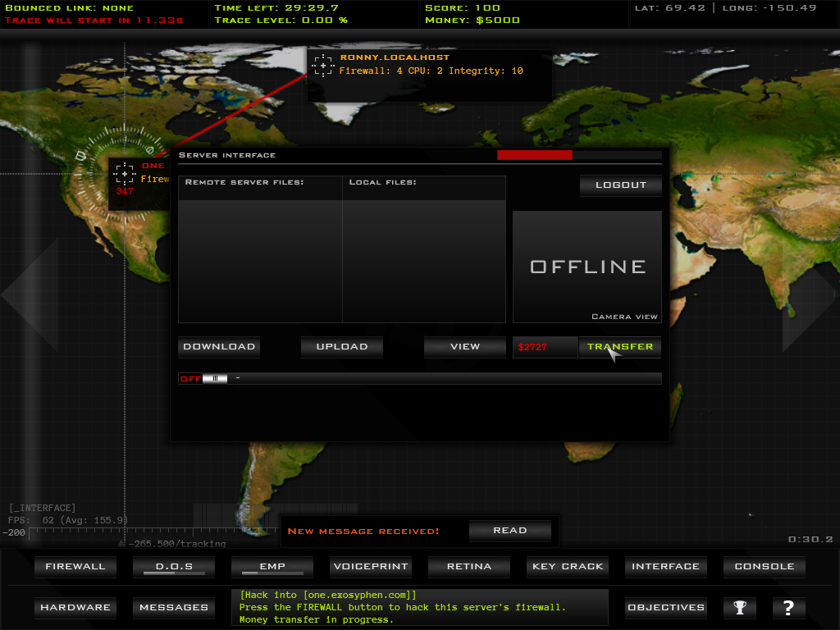Select the ronny.localhost target crosshair
The width and height of the screenshot is (840, 630).
(323, 66)
